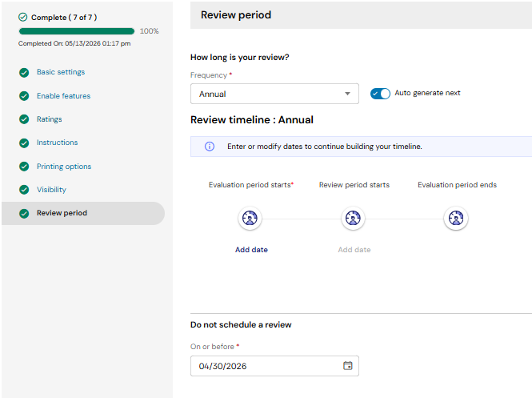Navigate to the Ratings step
Screen dimensions: 532x406
(49, 119)
